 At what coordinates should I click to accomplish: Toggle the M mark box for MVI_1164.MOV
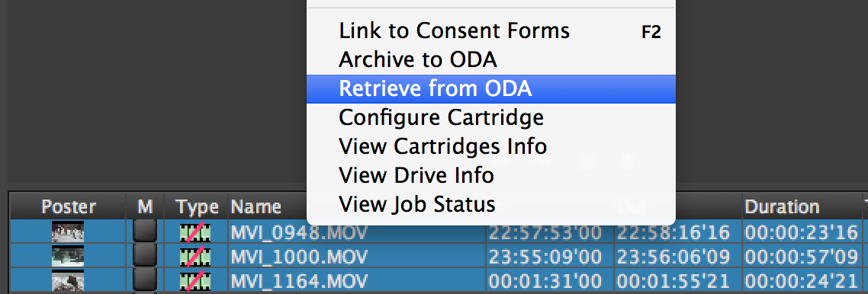coord(145,281)
